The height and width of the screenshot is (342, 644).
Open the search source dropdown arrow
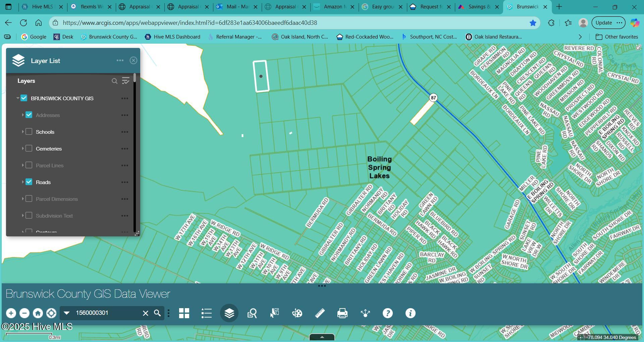66,313
